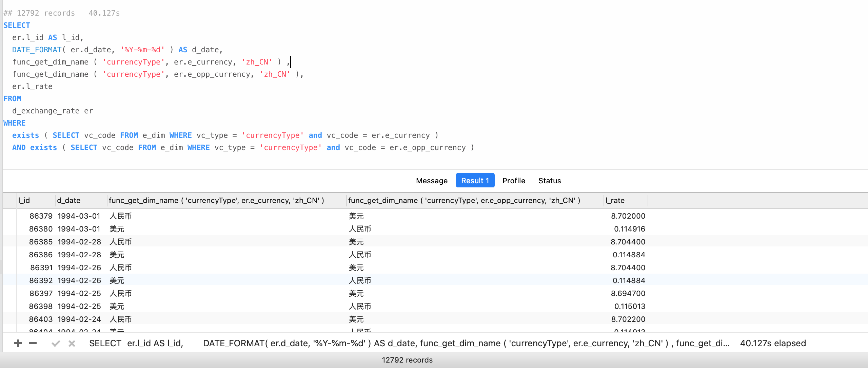Select the Result 1 tab
Screen dimensions: 868x368
(475, 181)
